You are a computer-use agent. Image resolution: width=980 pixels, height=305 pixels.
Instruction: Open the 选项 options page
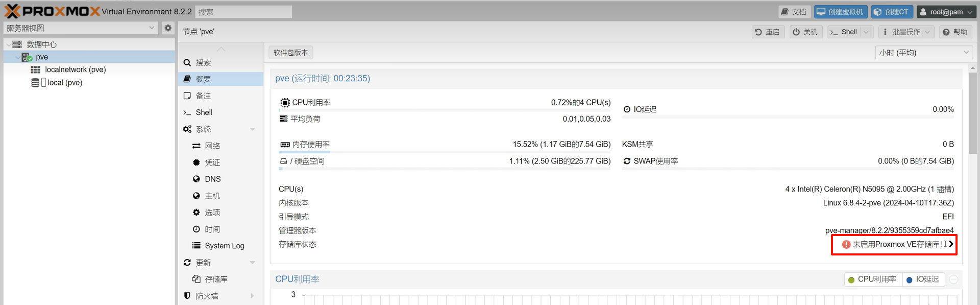click(220, 213)
